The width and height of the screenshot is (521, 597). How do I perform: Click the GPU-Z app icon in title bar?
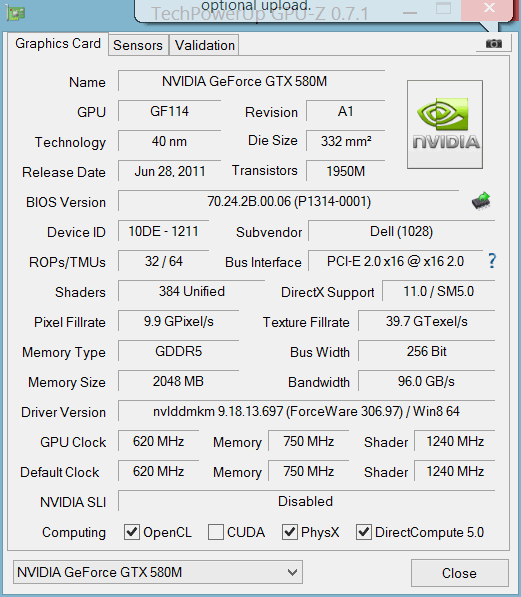(16, 13)
